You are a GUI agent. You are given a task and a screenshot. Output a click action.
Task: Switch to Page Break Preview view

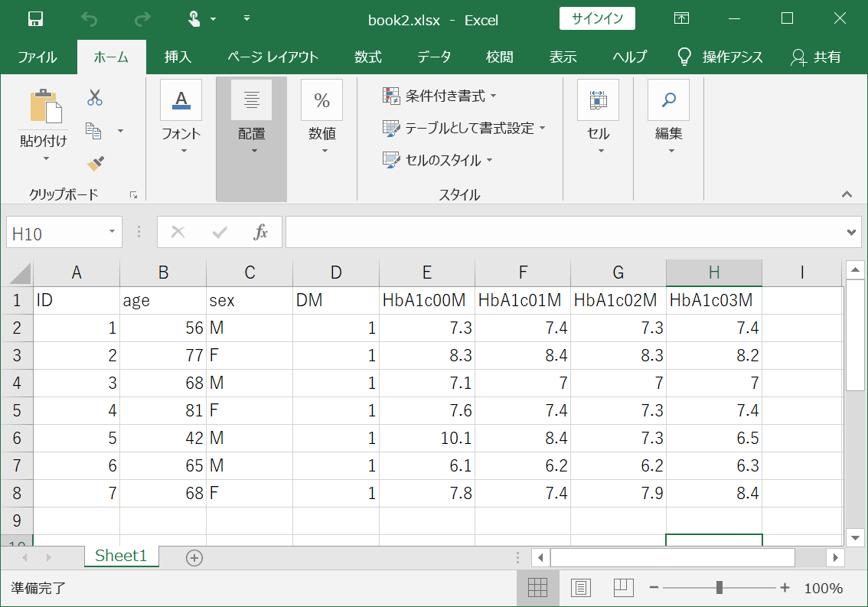coord(625,588)
